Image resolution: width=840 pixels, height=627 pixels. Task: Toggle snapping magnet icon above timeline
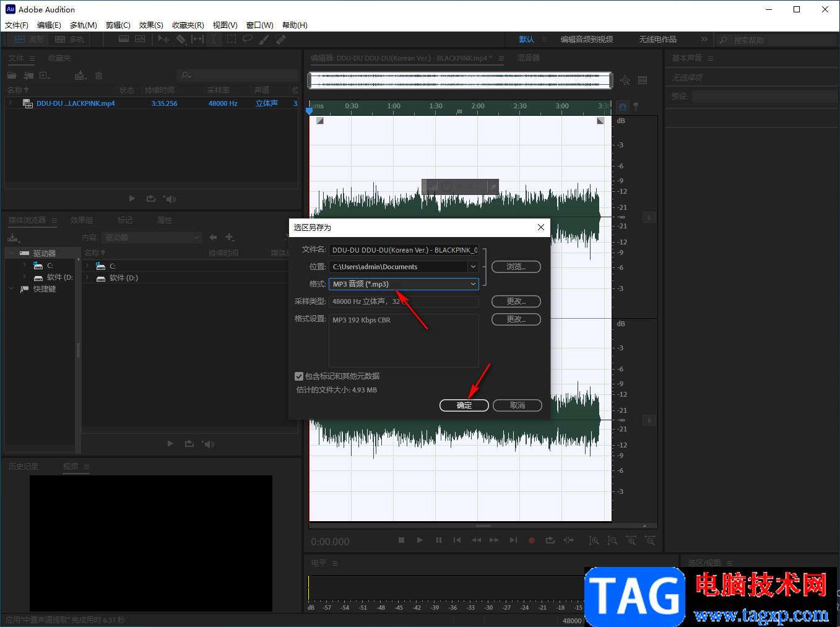[x=623, y=106]
